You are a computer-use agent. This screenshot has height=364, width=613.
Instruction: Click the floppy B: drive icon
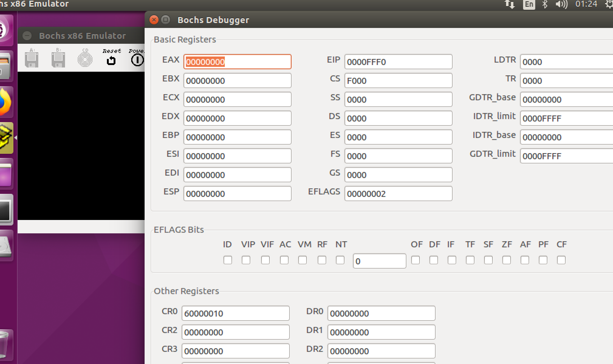pyautogui.click(x=58, y=58)
